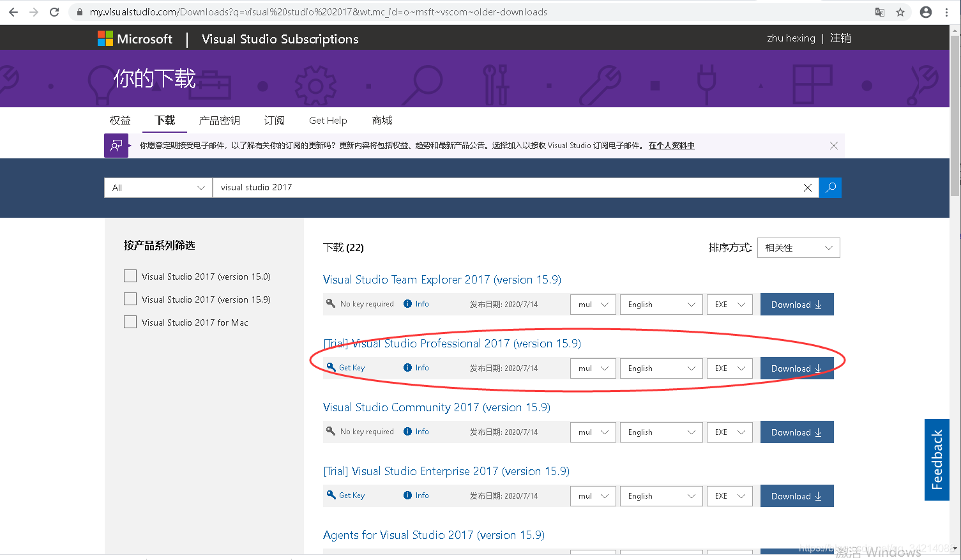This screenshot has width=961, height=560.
Task: Open the browser profile avatar icon
Action: [926, 12]
